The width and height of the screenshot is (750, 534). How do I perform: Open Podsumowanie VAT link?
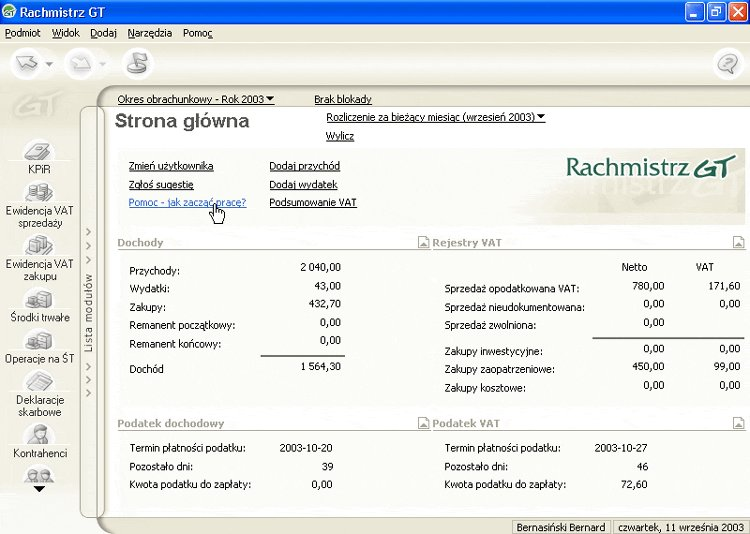coord(313,202)
